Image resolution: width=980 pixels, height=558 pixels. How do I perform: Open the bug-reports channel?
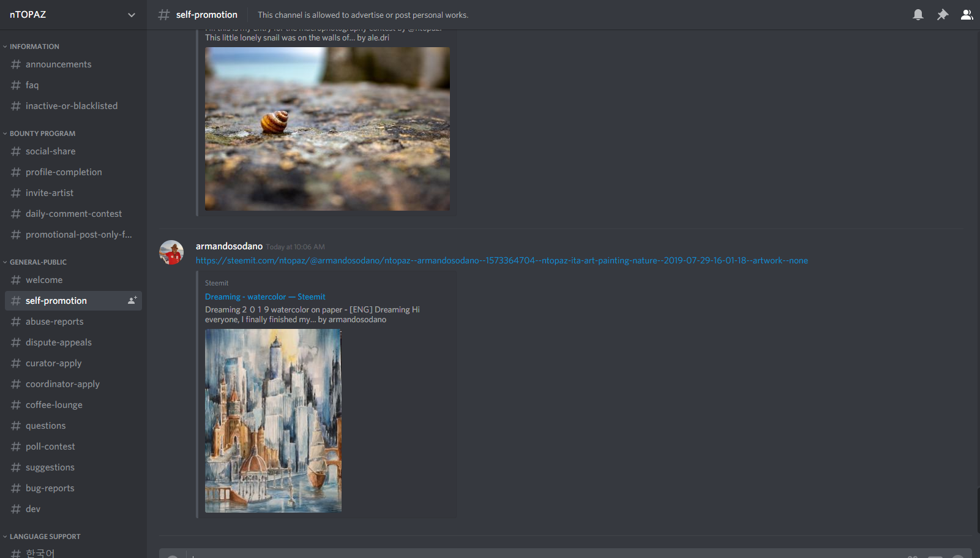pos(73,488)
